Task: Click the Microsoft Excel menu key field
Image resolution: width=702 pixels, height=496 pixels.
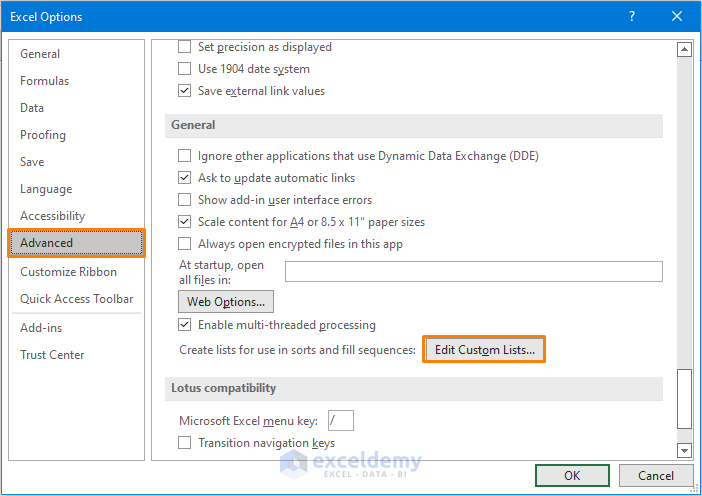Action: coord(341,420)
